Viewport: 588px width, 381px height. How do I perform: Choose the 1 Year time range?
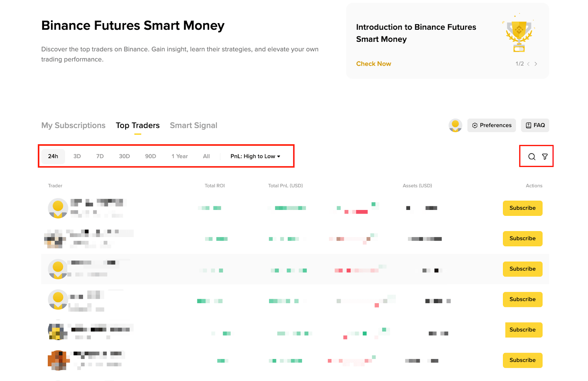click(180, 156)
